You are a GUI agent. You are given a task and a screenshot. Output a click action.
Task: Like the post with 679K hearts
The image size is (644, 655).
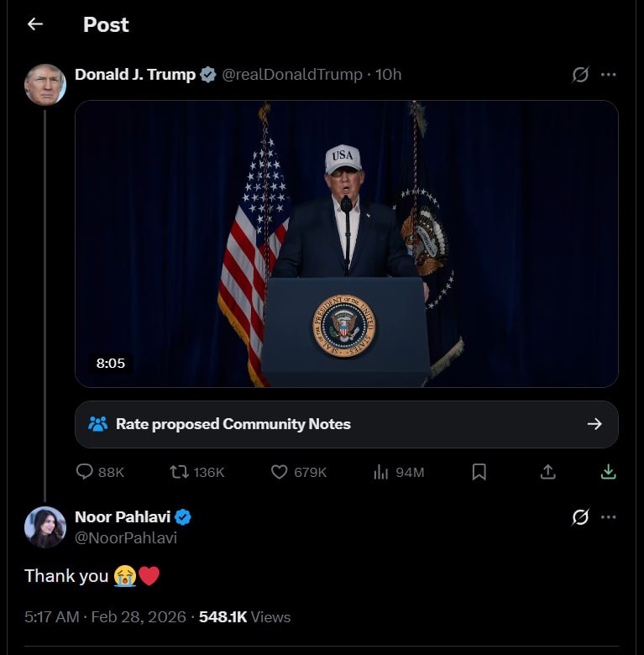click(x=280, y=472)
